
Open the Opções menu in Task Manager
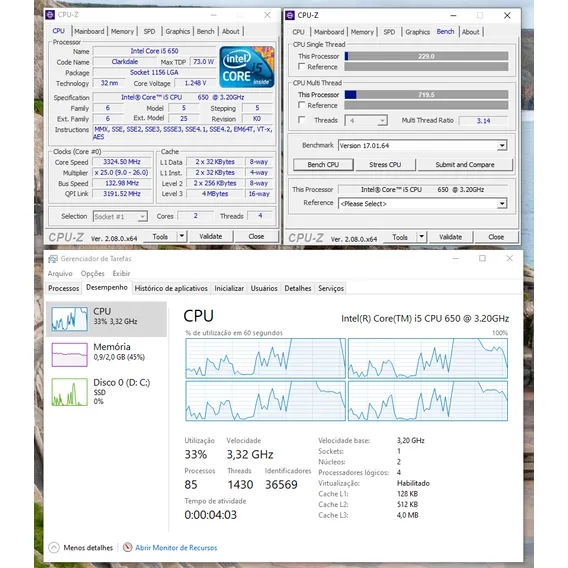[92, 273]
